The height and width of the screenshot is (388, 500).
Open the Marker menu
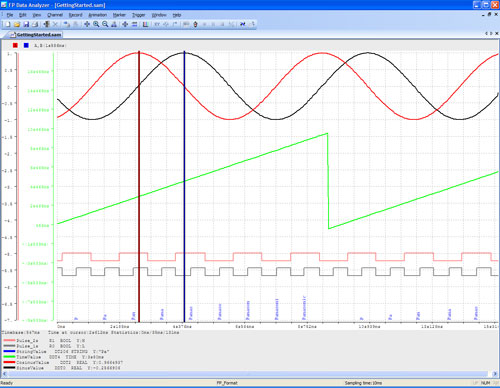click(119, 15)
